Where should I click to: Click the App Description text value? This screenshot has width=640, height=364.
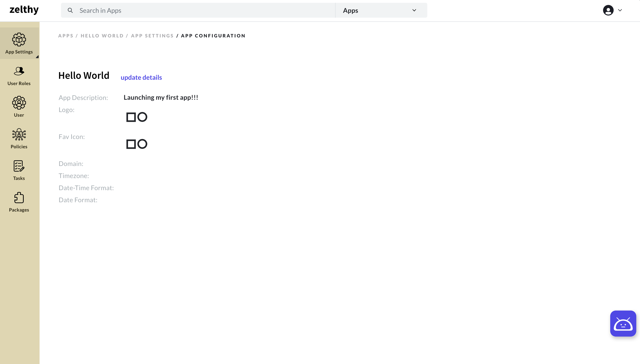pyautogui.click(x=161, y=97)
